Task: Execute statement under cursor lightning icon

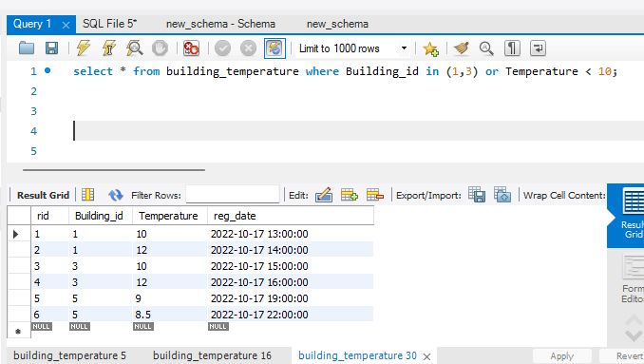Action: point(109,48)
